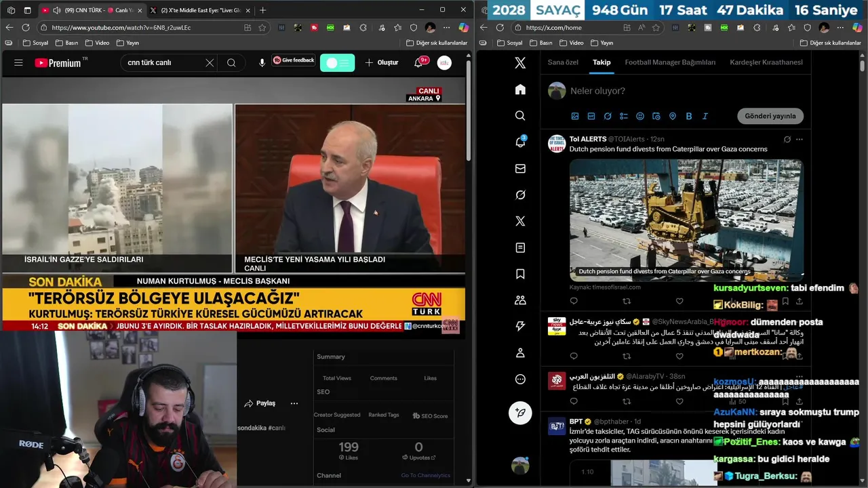Screen dimensions: 868x488
Task: Expand Diğer sık kullanılanlar in left browser
Action: coord(437,43)
